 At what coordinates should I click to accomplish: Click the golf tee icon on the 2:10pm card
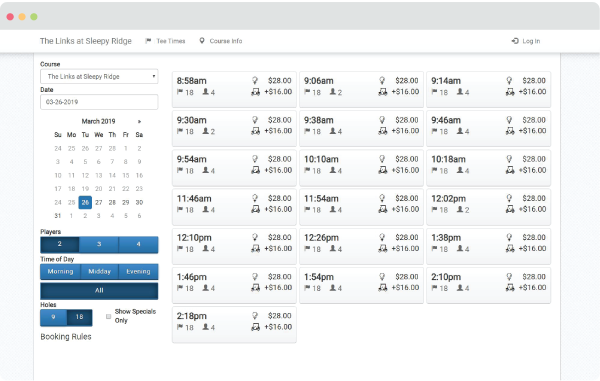tap(509, 277)
